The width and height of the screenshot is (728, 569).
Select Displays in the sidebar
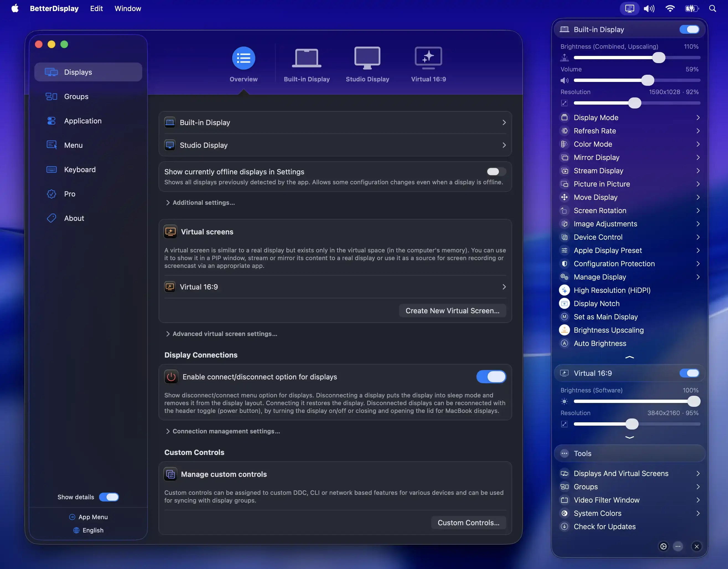tap(88, 72)
